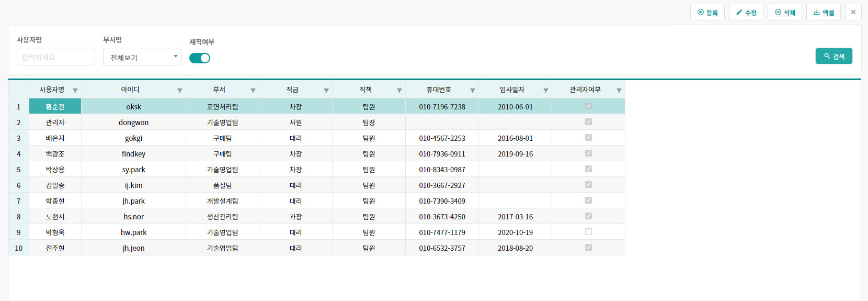Export the list with 엑셀 button

click(x=824, y=13)
